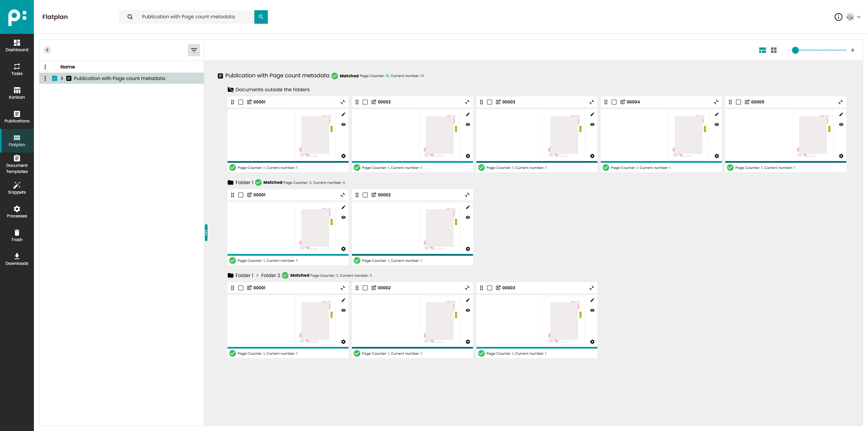
Task: Collapse the left panel with back arrow
Action: (x=47, y=50)
